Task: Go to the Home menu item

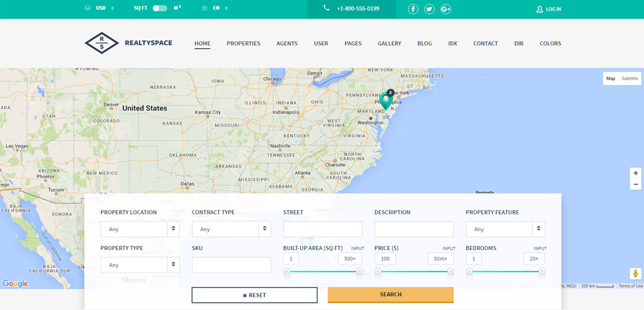Action: point(202,43)
